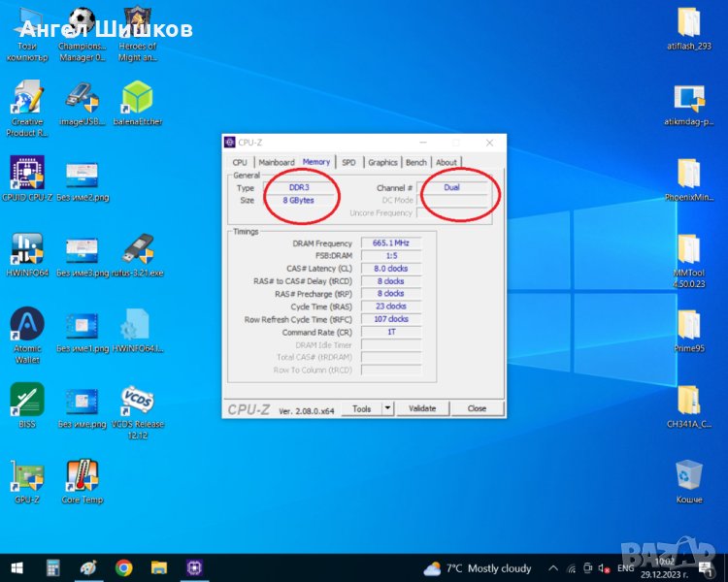Image resolution: width=728 pixels, height=582 pixels.
Task: Open the HWiNFO64 desktop shortcut
Action: click(26, 250)
